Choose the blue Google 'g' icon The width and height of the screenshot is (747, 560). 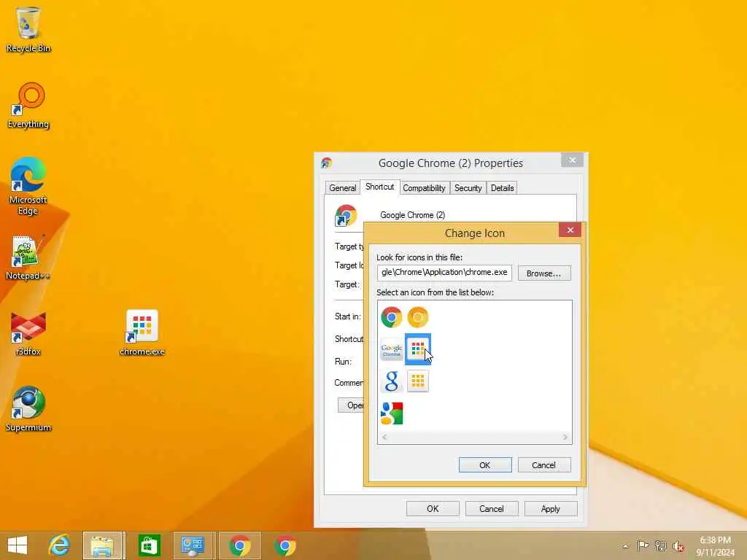coord(392,381)
